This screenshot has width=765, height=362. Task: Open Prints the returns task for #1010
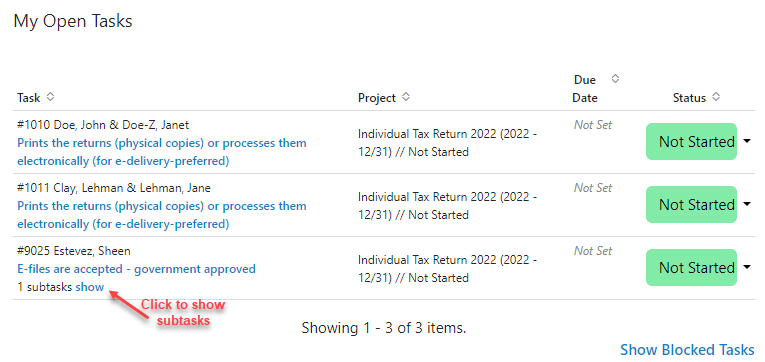click(x=162, y=152)
